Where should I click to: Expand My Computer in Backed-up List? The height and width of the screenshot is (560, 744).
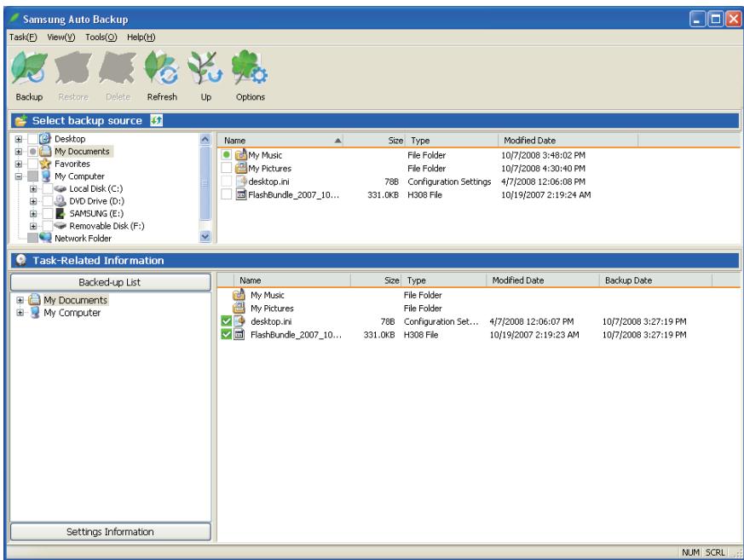(20, 312)
